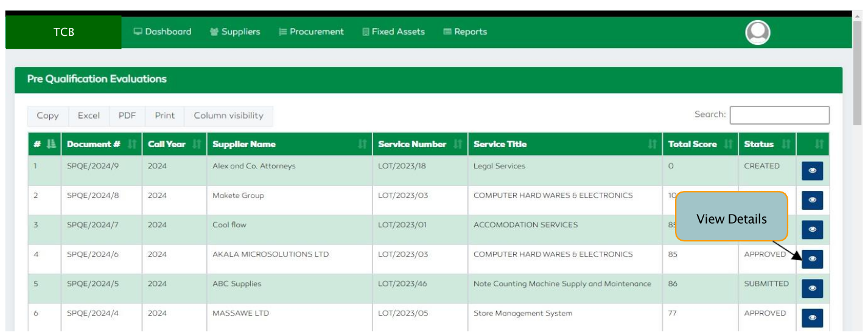This screenshot has height=335, width=868.
Task: View details for Cool flow row
Action: pos(812,229)
